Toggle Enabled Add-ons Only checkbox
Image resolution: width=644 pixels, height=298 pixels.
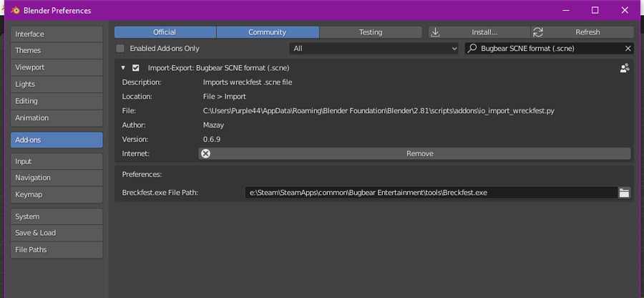click(x=120, y=49)
